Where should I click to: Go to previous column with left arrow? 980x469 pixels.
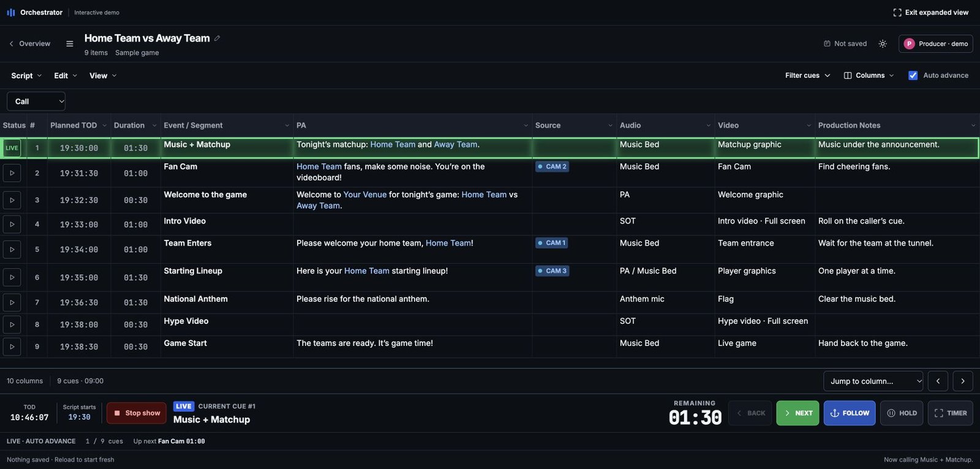click(938, 381)
